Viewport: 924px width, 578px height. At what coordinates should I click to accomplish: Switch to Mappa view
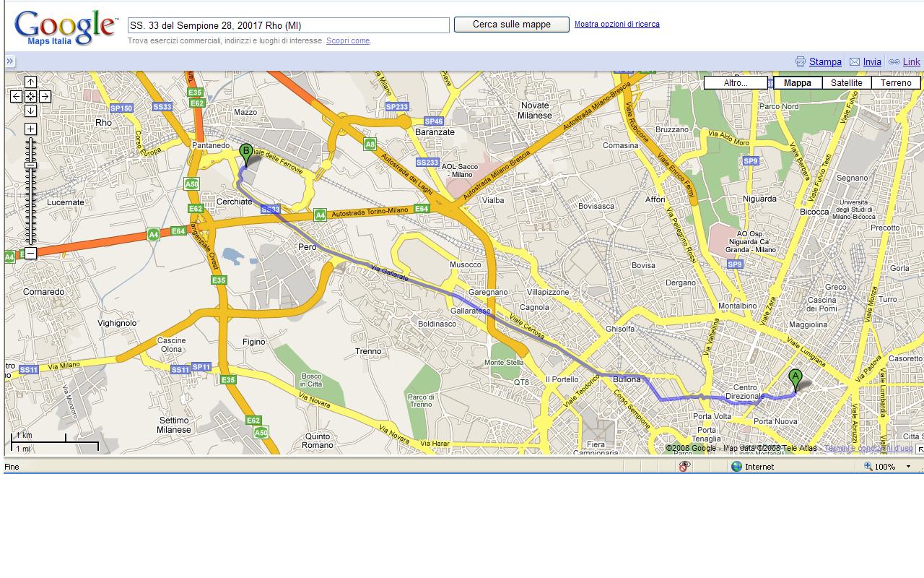pyautogui.click(x=797, y=83)
